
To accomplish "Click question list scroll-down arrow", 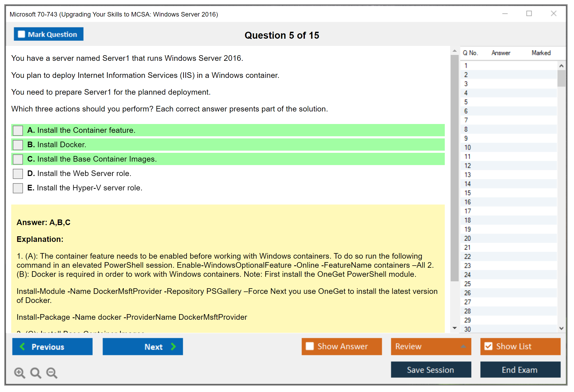I will pos(561,328).
